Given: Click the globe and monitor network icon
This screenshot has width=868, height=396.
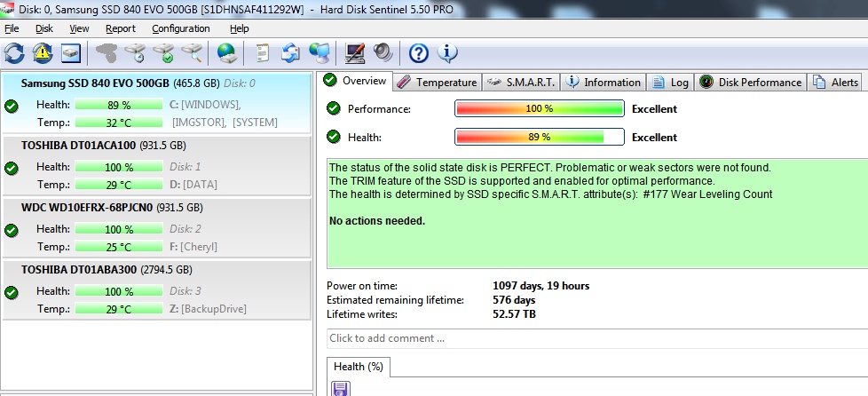Looking at the screenshot, I should pos(320,53).
